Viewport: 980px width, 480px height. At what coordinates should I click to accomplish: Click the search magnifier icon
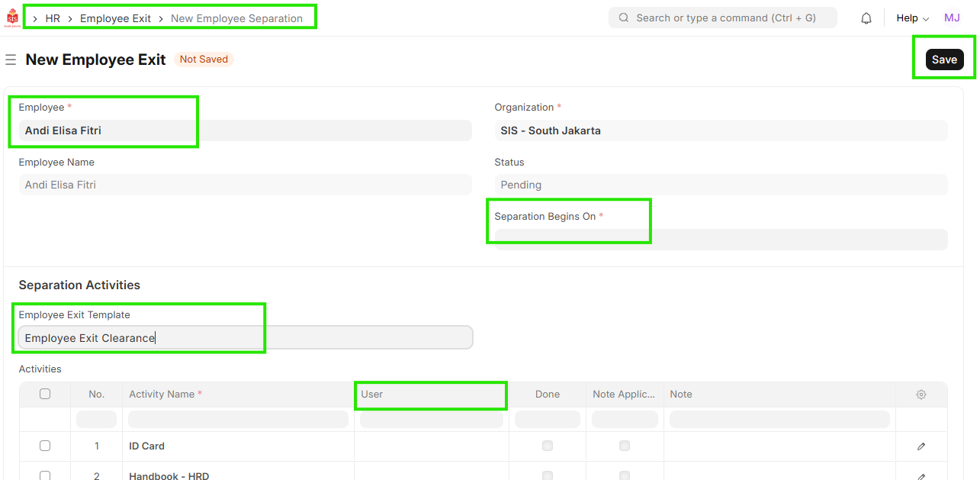(624, 18)
